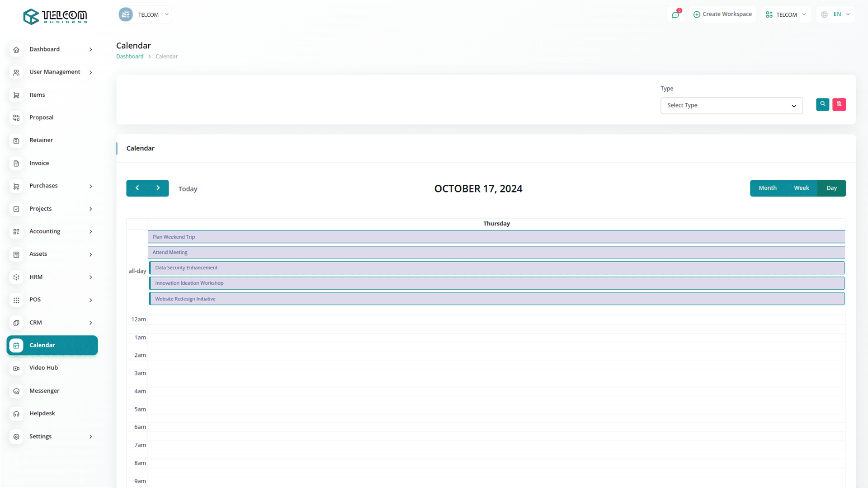
Task: Click the red reset filter icon
Action: tap(839, 104)
